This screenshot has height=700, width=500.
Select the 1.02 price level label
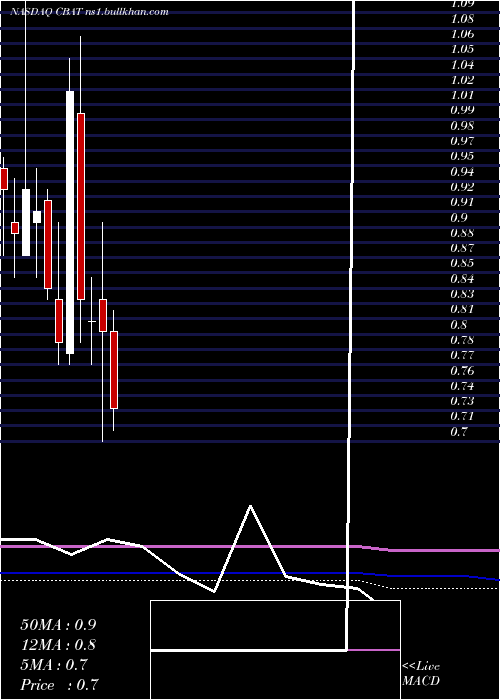(462, 81)
